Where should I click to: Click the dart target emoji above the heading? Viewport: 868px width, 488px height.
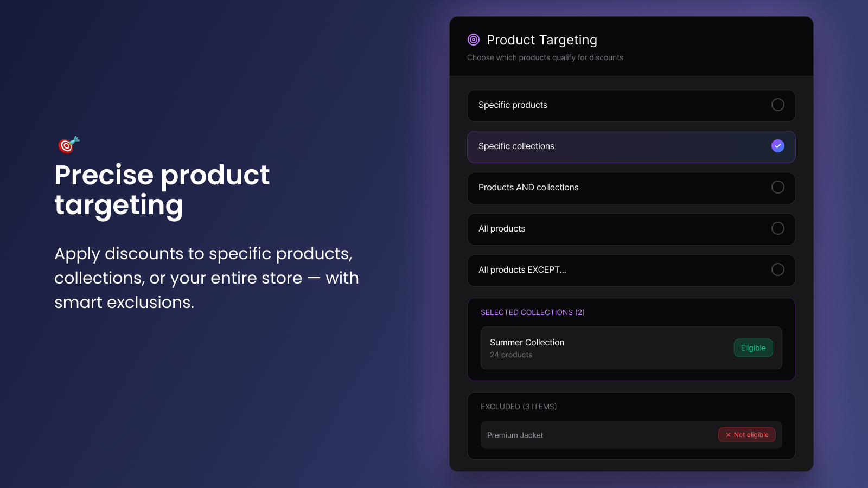click(x=67, y=145)
